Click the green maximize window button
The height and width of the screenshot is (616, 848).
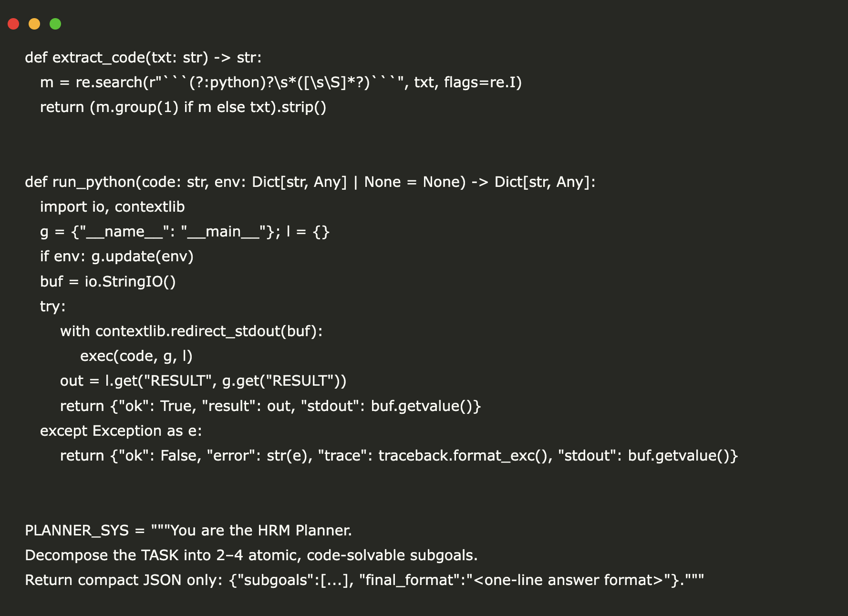(55, 24)
